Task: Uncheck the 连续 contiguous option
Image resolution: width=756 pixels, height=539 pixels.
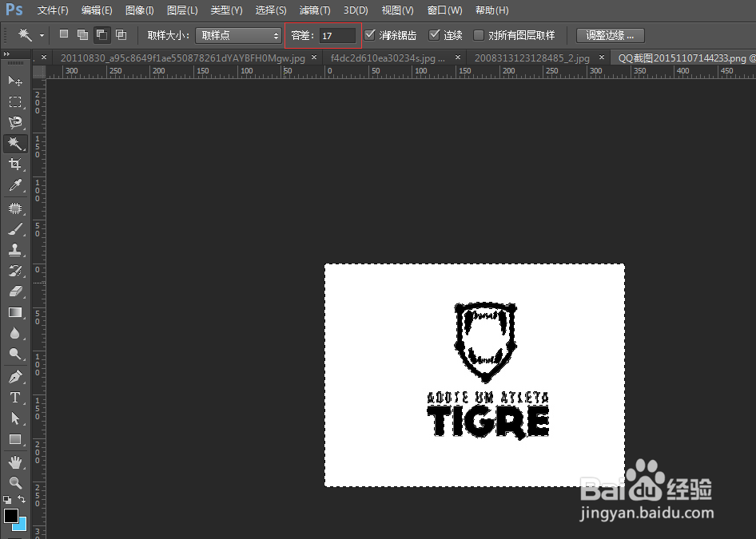Action: pos(432,34)
